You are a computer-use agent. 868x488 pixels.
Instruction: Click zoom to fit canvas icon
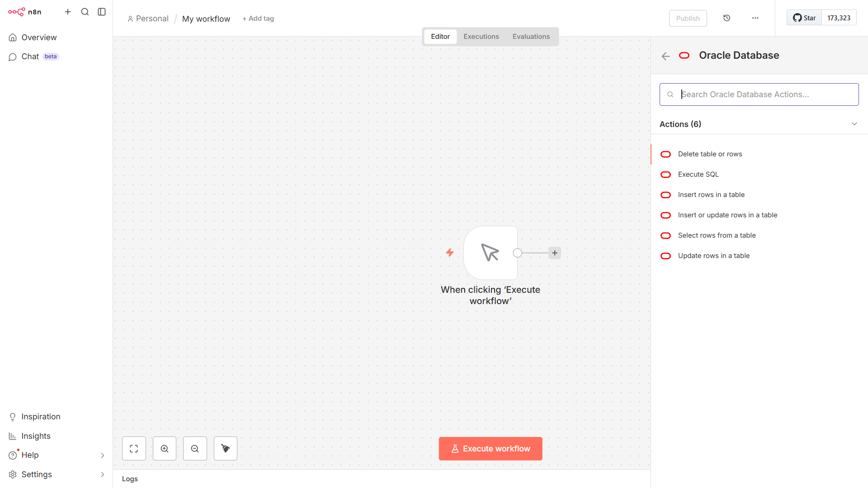pyautogui.click(x=134, y=448)
